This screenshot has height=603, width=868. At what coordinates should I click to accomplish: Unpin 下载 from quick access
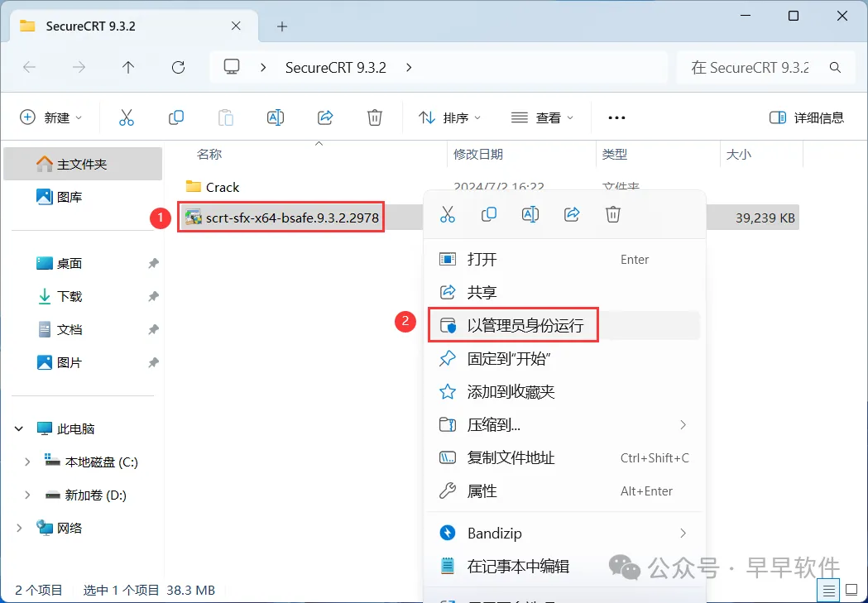153,296
